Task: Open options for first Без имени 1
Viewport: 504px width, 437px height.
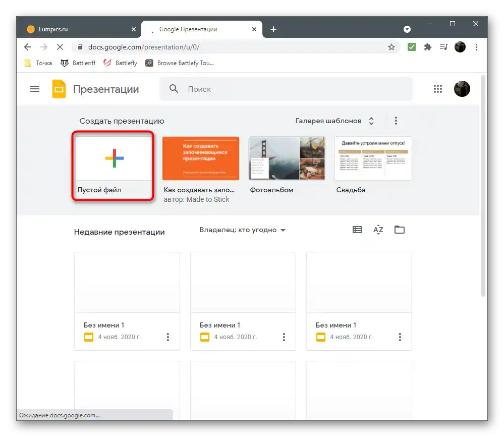Action: tap(168, 337)
